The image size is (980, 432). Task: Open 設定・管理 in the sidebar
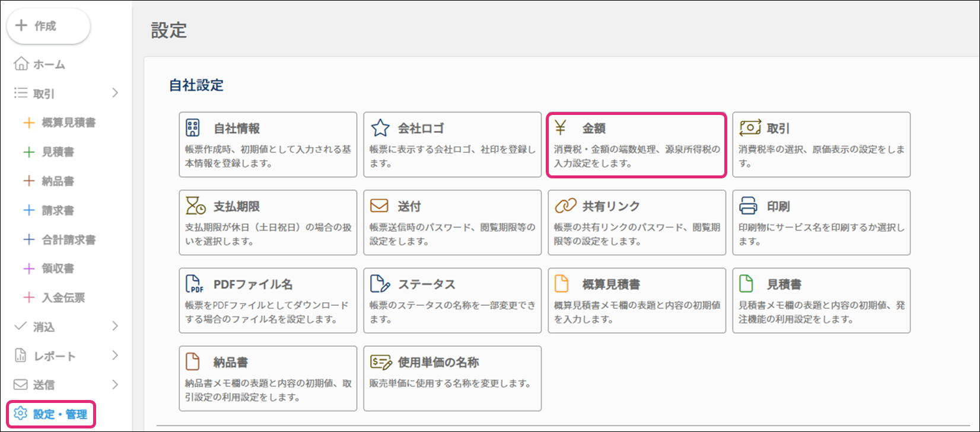point(51,414)
